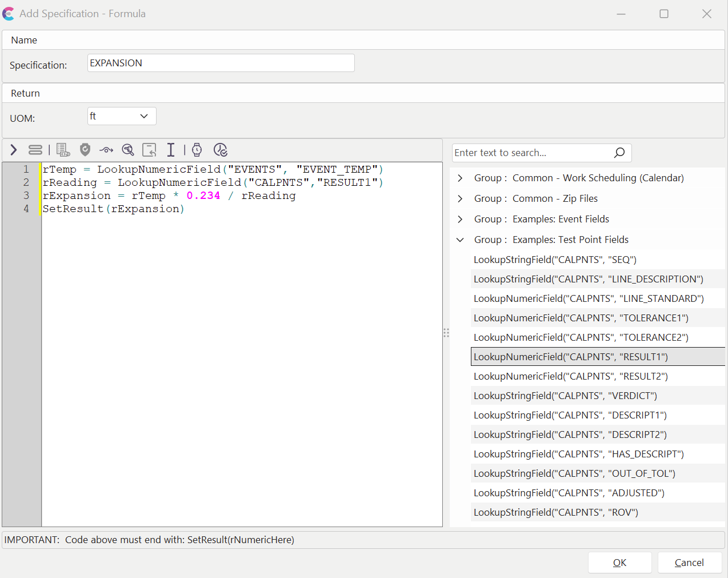
Task: Select LookupNumericField CALPNTS TOLERANCE1 entry
Action: (x=581, y=318)
